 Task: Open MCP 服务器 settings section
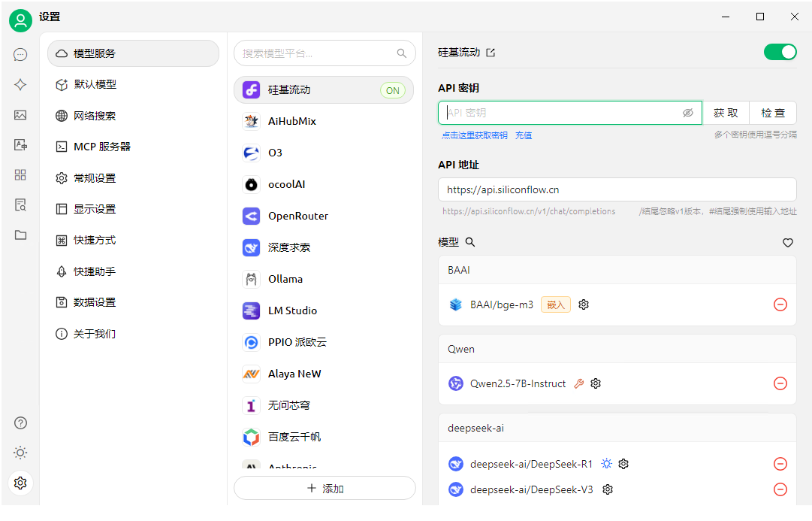tap(133, 147)
